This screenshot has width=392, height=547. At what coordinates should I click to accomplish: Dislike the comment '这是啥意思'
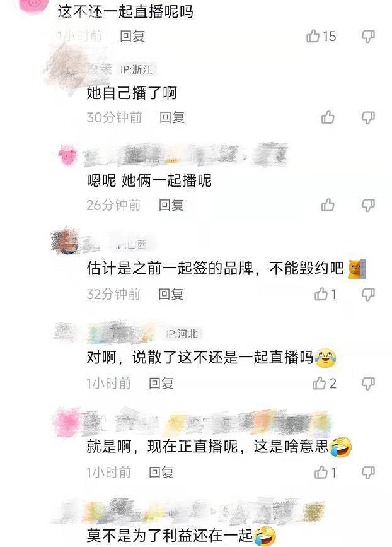pyautogui.click(x=368, y=473)
